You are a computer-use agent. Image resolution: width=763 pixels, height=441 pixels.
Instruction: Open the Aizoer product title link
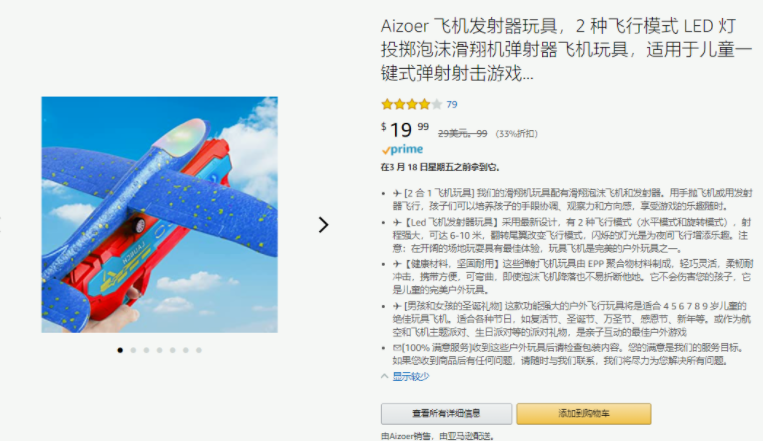pos(566,49)
